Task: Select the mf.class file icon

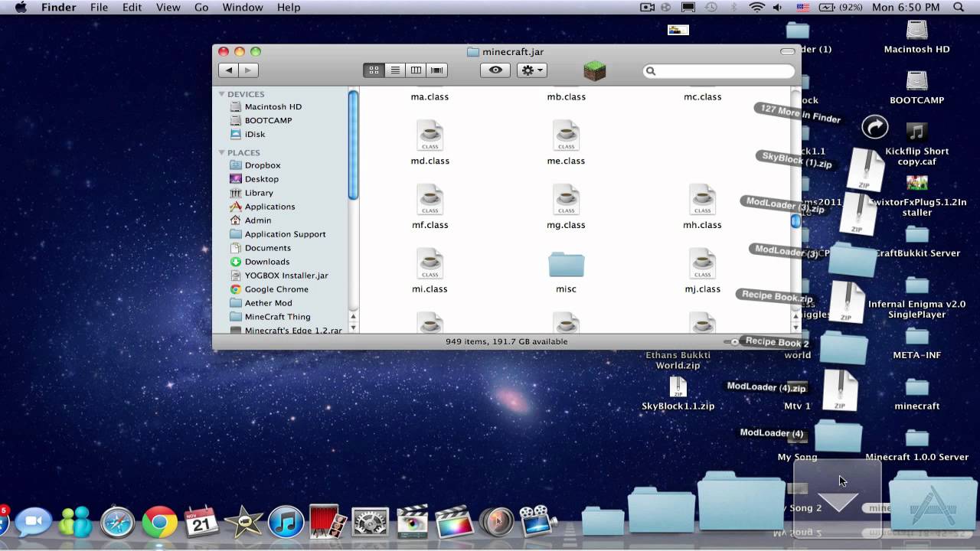Action: click(430, 200)
